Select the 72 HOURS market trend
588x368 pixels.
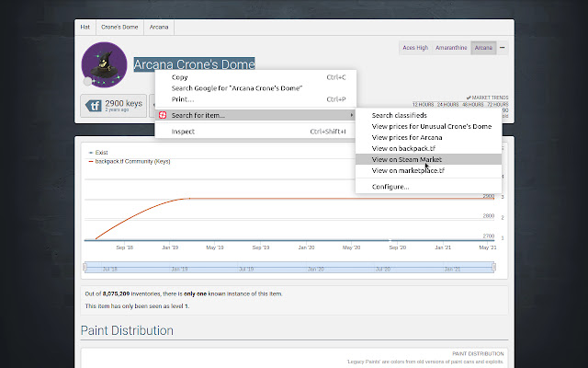pos(498,104)
